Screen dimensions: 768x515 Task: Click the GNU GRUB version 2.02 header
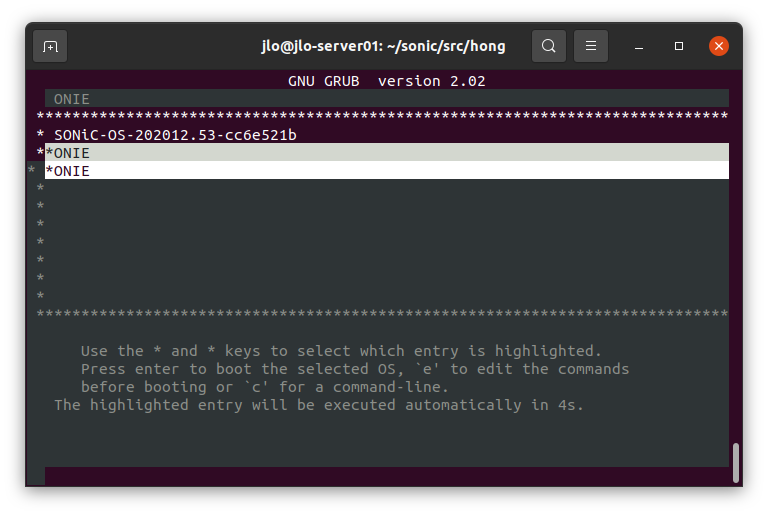pyautogui.click(x=386, y=80)
